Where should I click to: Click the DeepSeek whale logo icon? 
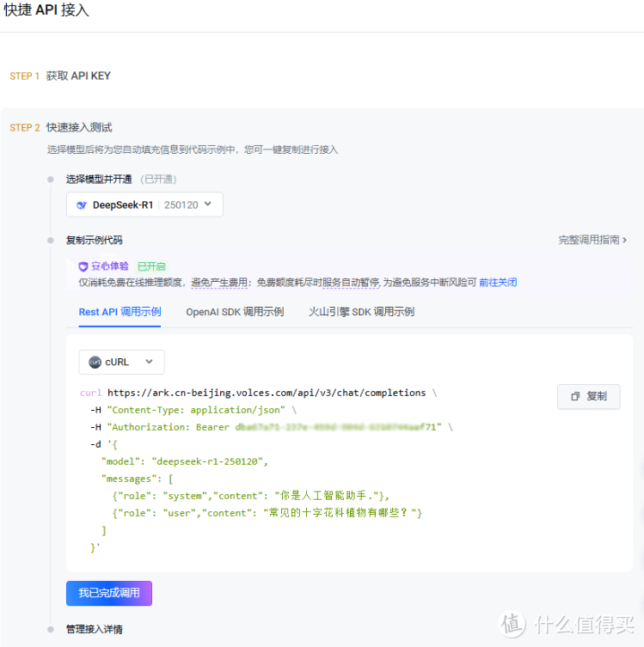(x=82, y=205)
